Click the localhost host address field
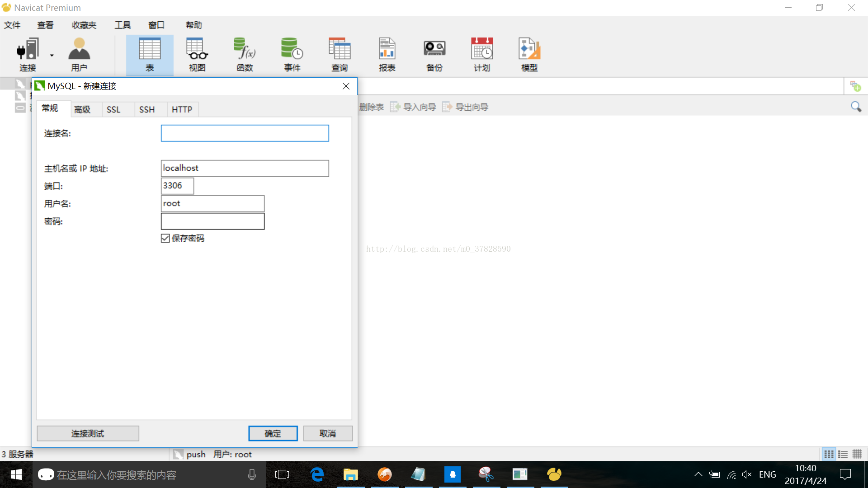Screen dimensions: 868x488 point(245,168)
